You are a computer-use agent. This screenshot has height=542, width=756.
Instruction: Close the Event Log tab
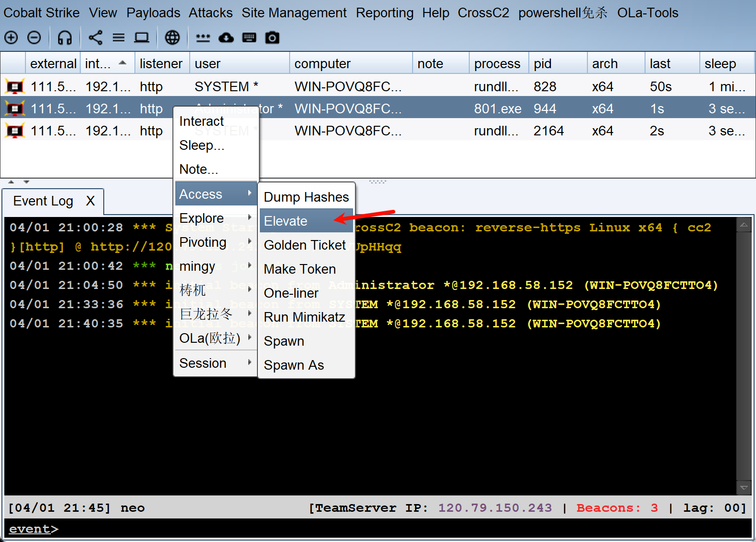90,201
